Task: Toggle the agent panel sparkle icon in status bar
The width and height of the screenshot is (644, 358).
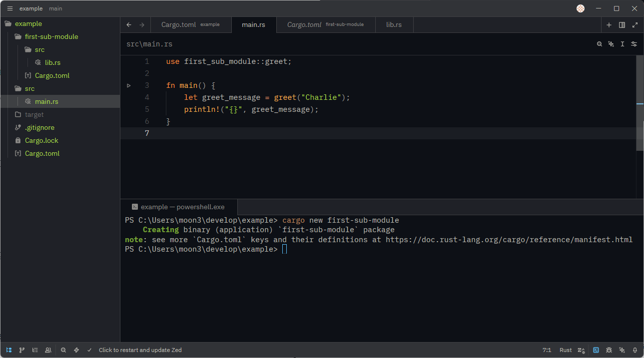Action: 622,350
